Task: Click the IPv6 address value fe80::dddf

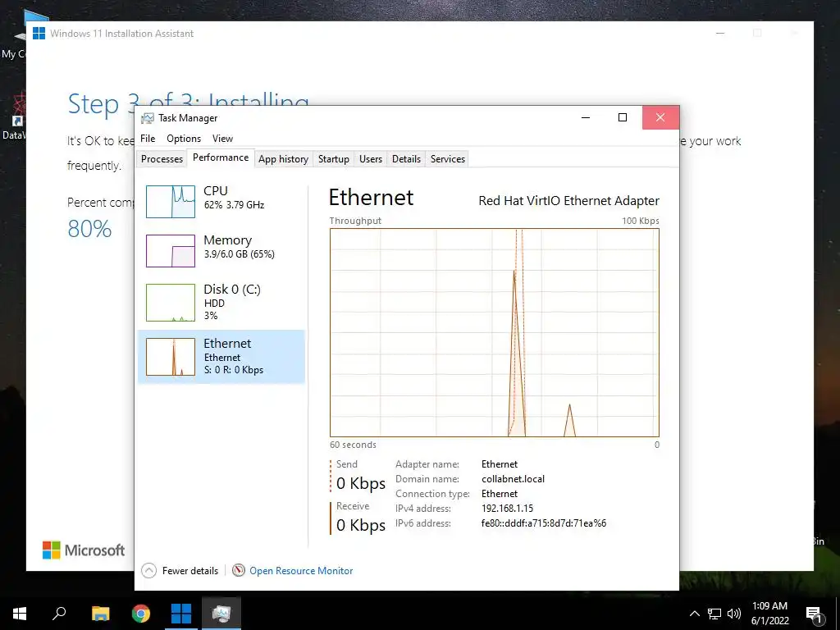Action: [544, 523]
